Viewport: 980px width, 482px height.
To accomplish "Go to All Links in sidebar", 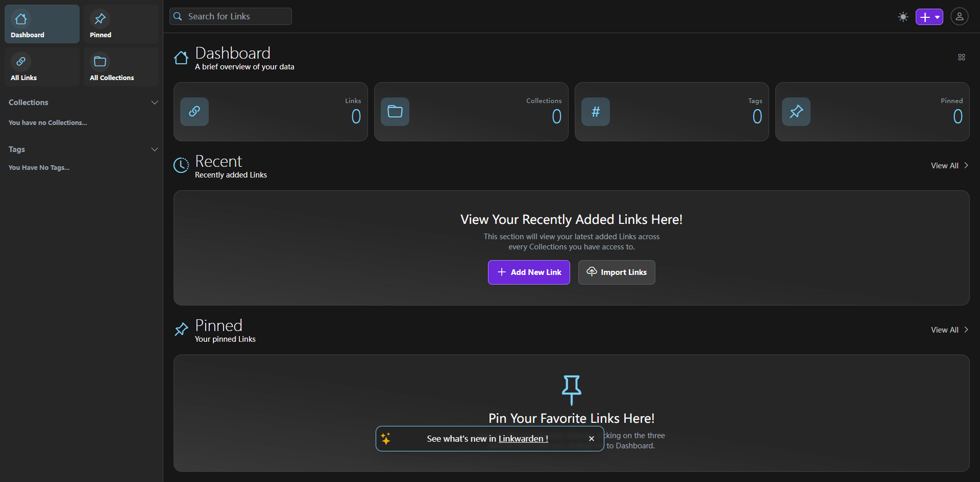I will (x=42, y=67).
